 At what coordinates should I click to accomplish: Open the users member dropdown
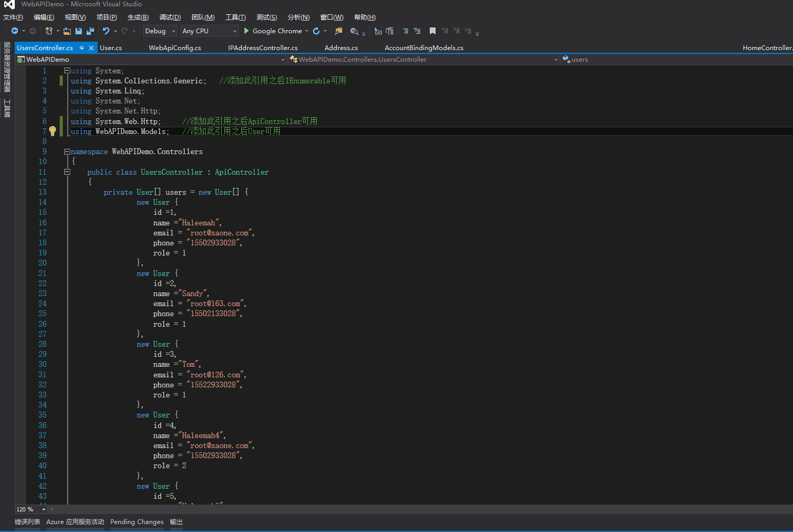tap(677, 60)
